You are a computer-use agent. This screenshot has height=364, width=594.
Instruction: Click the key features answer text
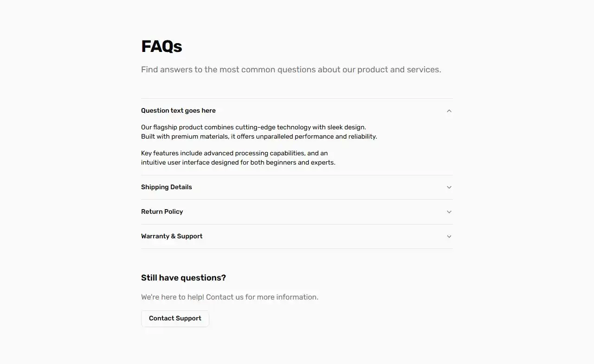click(x=238, y=158)
